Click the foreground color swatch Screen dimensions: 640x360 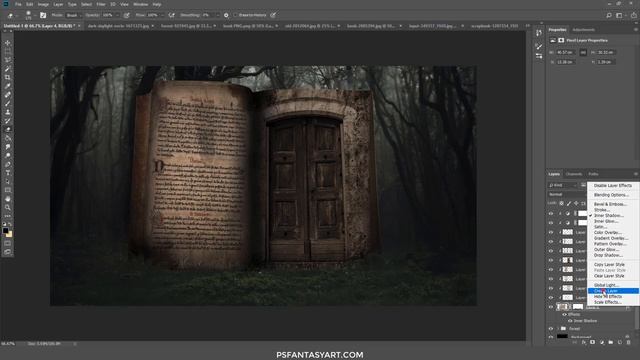click(x=5, y=231)
